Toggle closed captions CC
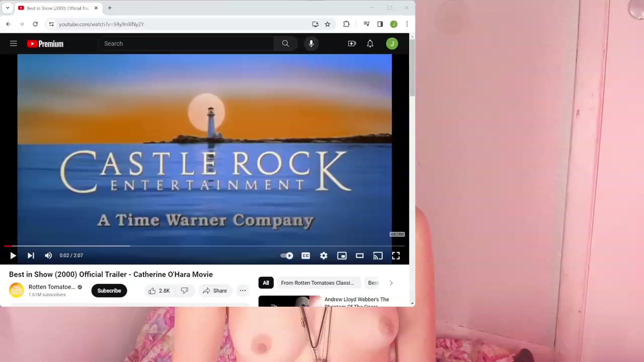This screenshot has width=644, height=362. point(306,256)
